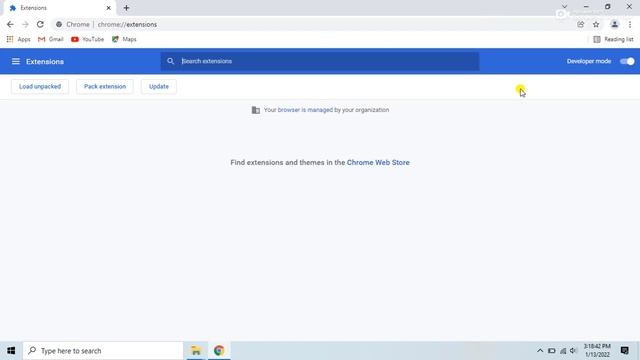The height and width of the screenshot is (360, 640).
Task: Open the Chrome Web Store link
Action: point(378,162)
